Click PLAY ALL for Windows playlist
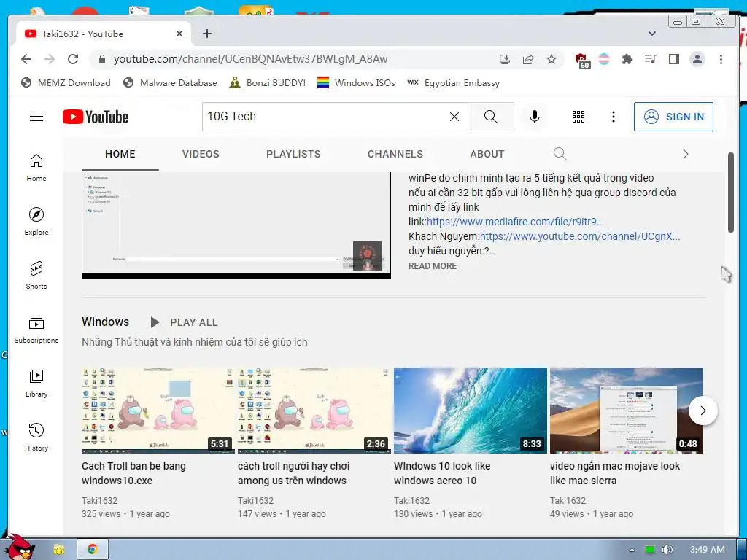Screen dimensions: 747x560 [184, 322]
